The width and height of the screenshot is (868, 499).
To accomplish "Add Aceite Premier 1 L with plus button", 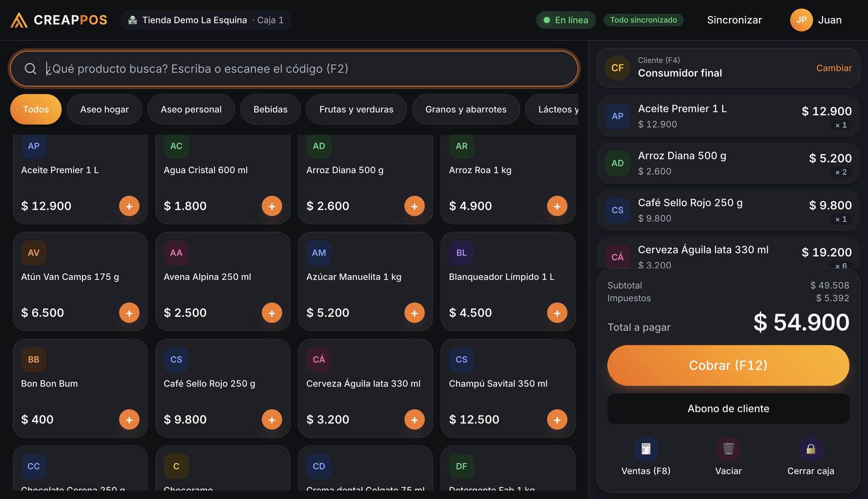I will [x=129, y=206].
